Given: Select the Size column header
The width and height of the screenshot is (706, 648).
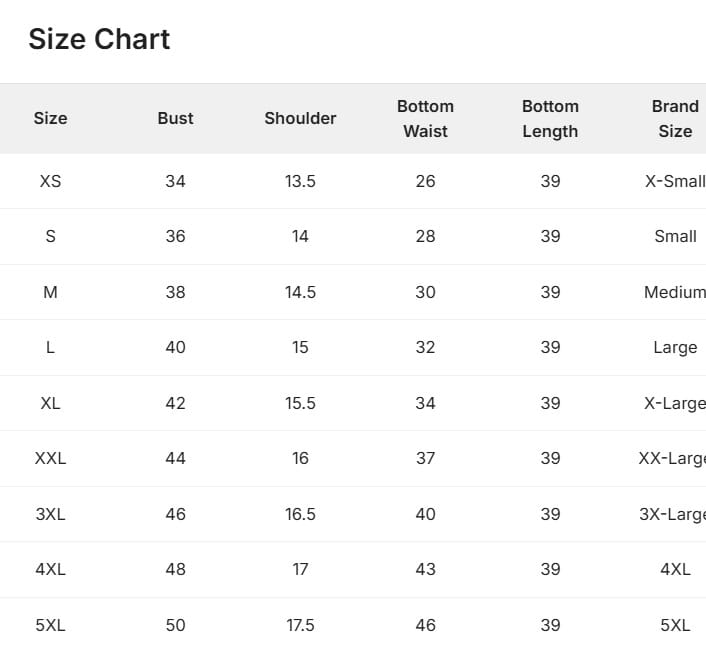Looking at the screenshot, I should point(50,118).
